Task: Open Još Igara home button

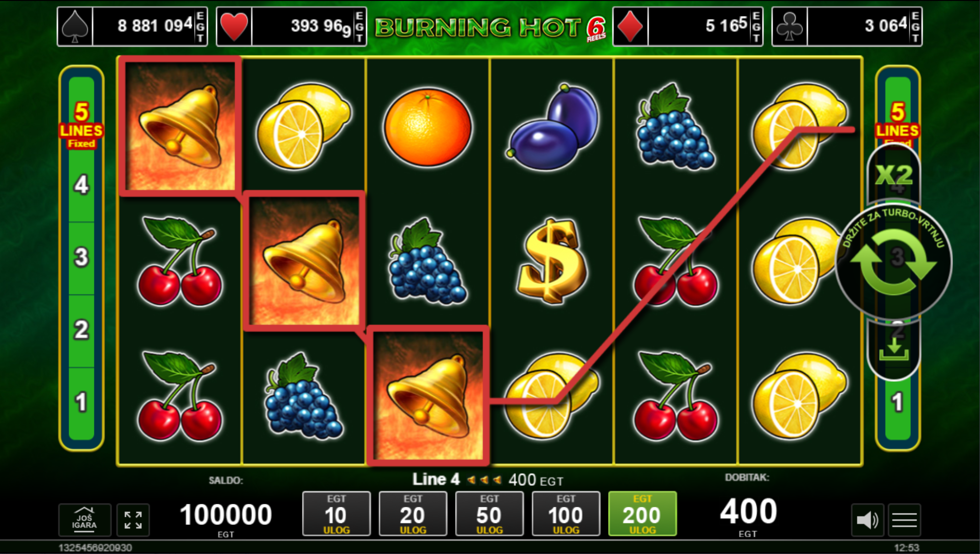Action: 84,520
